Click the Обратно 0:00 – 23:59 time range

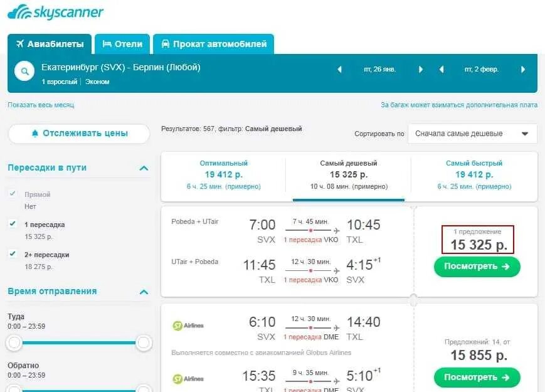pos(26,375)
